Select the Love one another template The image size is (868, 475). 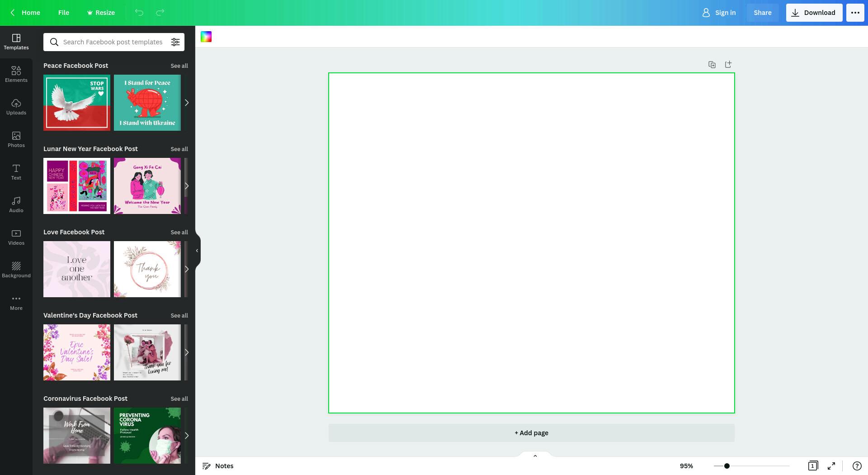(x=77, y=269)
